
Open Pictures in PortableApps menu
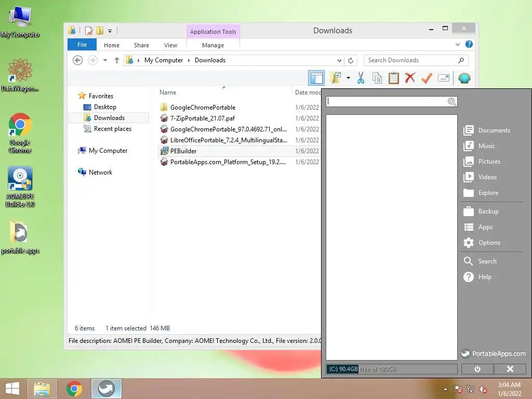[482, 162]
